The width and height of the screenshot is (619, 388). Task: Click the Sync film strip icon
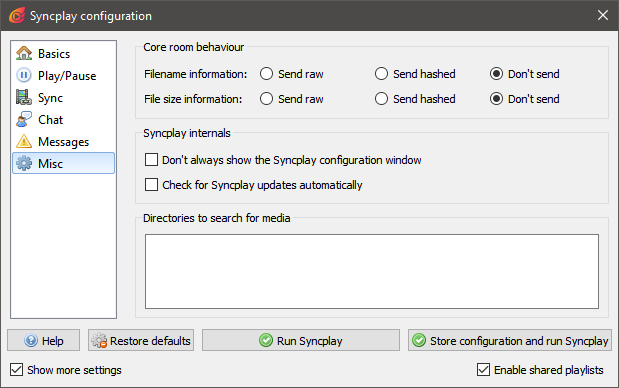click(x=24, y=97)
